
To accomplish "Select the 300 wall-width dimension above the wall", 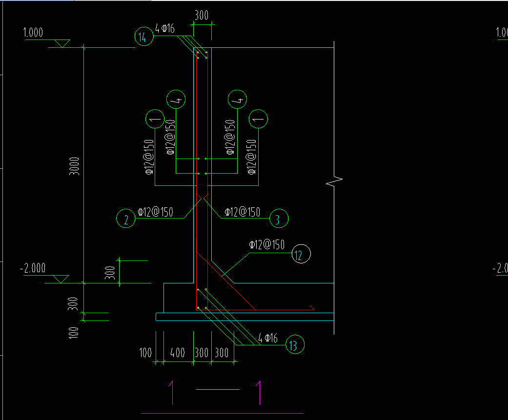I will point(202,15).
